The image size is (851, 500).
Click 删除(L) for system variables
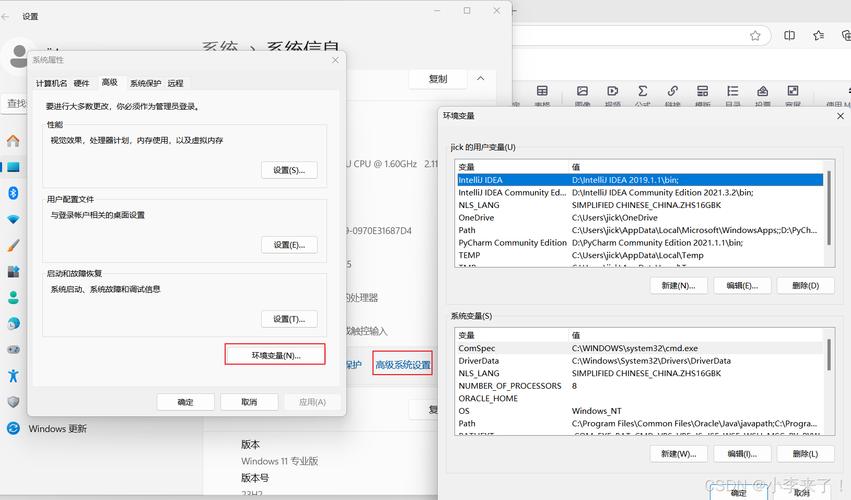tap(805, 454)
